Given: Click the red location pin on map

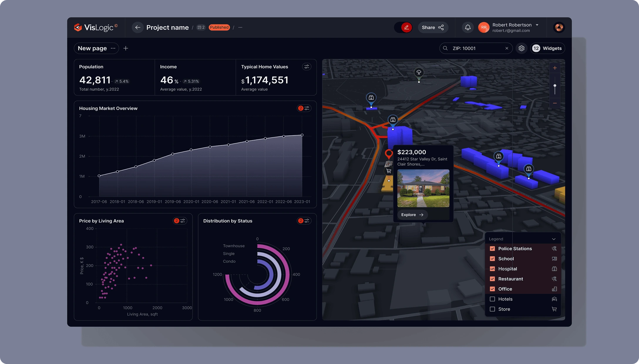Looking at the screenshot, I should 389,154.
